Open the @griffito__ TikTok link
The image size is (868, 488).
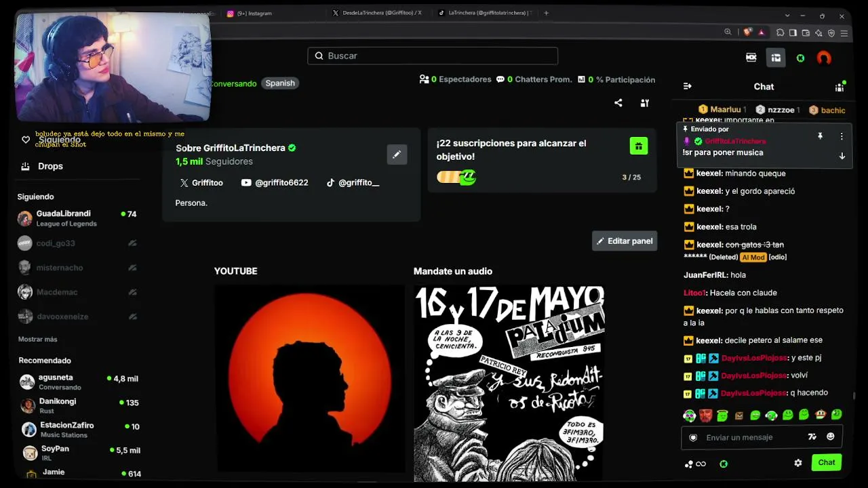pyautogui.click(x=353, y=182)
